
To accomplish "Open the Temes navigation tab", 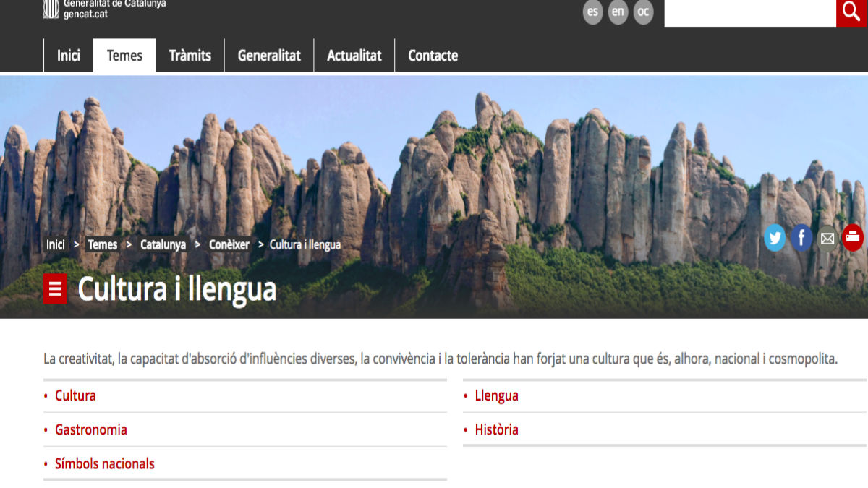I will tap(124, 56).
